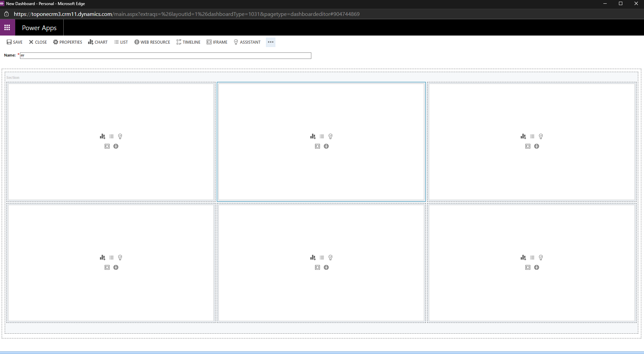Insert chart icon in selected top-middle tile
644x354 pixels.
[313, 136]
